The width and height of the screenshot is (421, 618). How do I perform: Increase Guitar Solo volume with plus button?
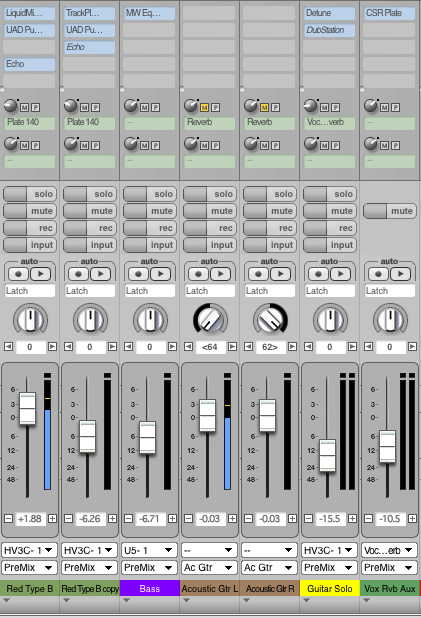click(352, 519)
